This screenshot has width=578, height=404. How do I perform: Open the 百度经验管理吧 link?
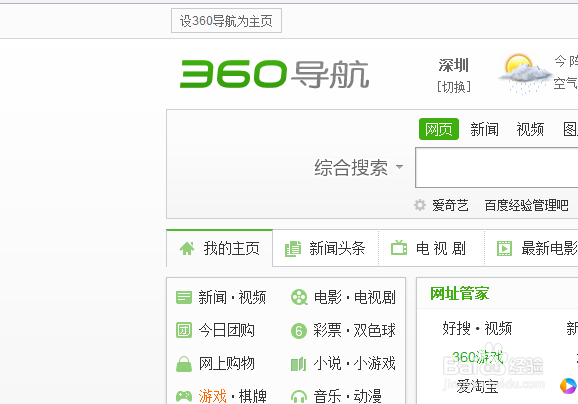point(526,205)
